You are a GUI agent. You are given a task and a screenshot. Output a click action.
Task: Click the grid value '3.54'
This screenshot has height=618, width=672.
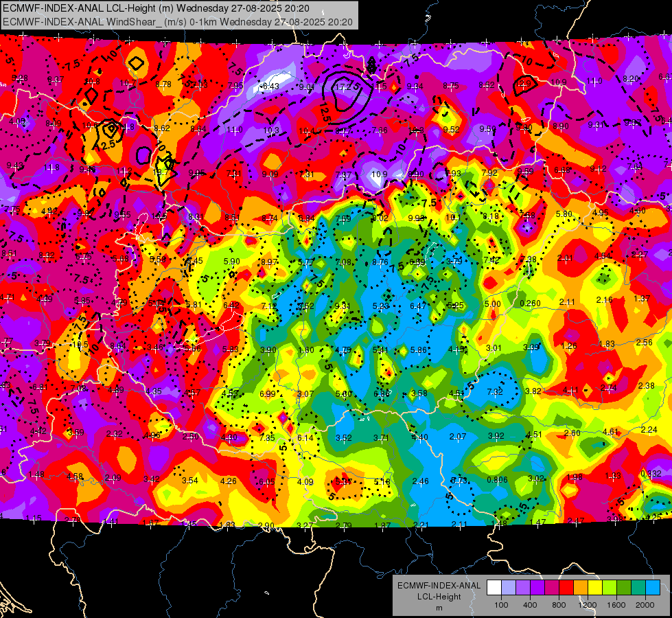click(x=190, y=481)
